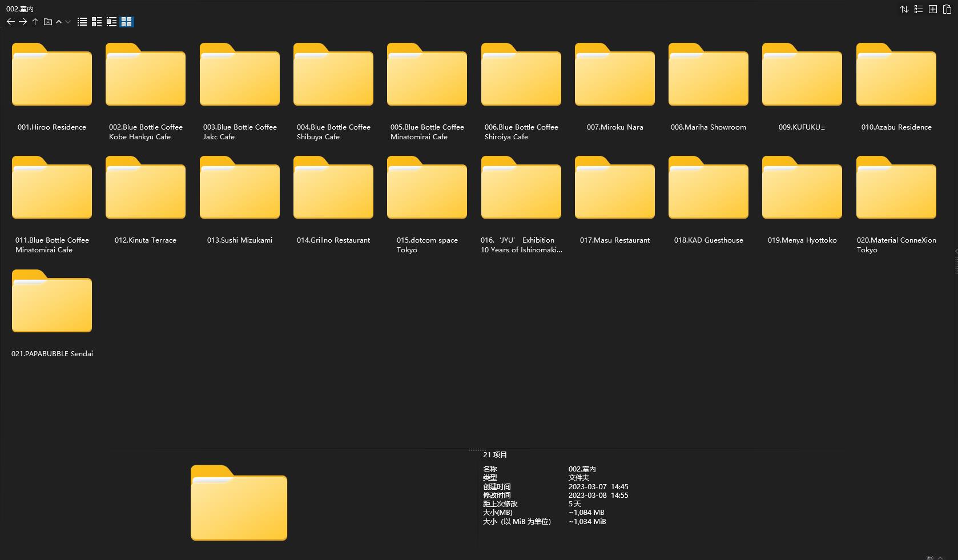Select the 015.dotcom space Tokyo folder
The height and width of the screenshot is (560, 958).
coord(427,204)
